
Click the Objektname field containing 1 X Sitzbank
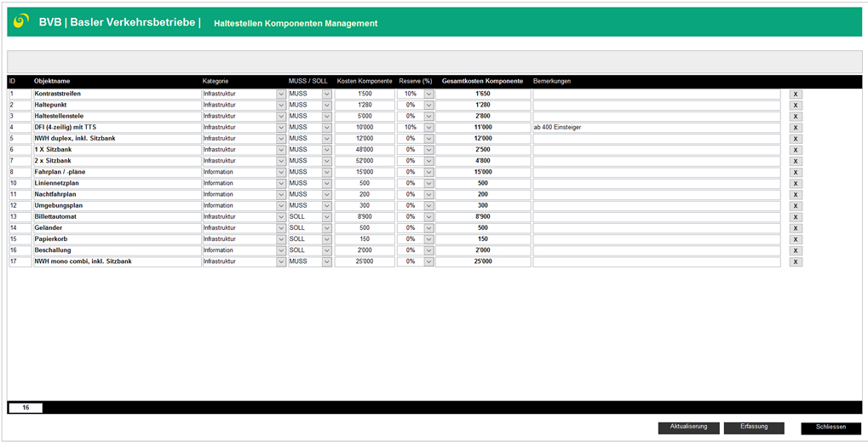(x=116, y=150)
